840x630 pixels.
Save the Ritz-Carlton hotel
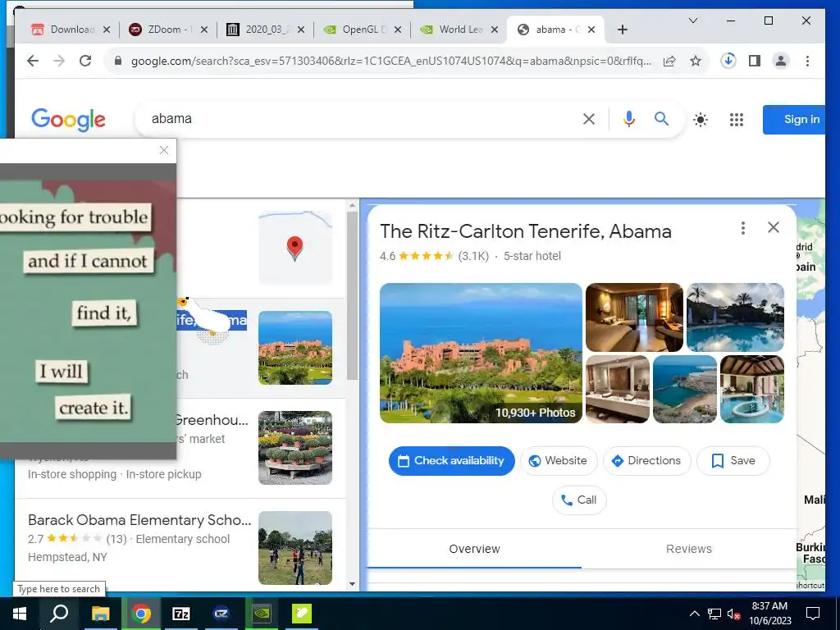(x=733, y=461)
